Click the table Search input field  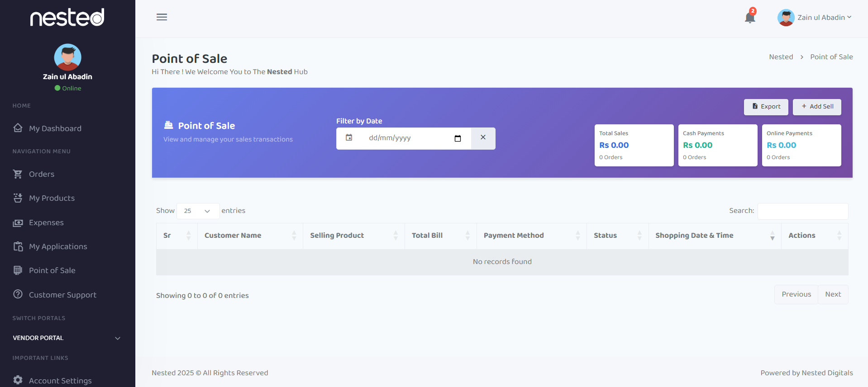click(802, 211)
